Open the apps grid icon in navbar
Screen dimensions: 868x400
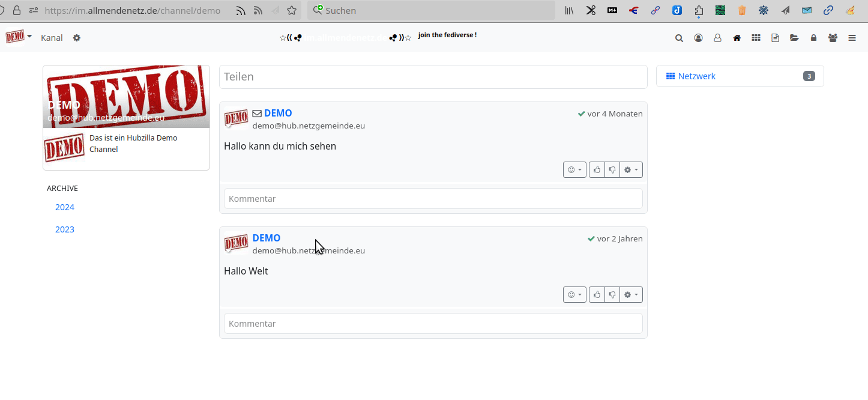point(756,38)
